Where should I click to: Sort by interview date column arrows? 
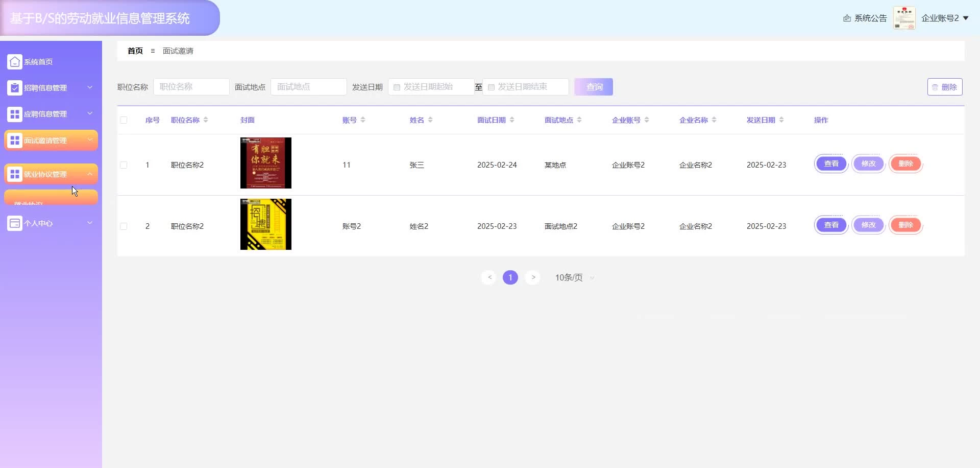click(512, 120)
